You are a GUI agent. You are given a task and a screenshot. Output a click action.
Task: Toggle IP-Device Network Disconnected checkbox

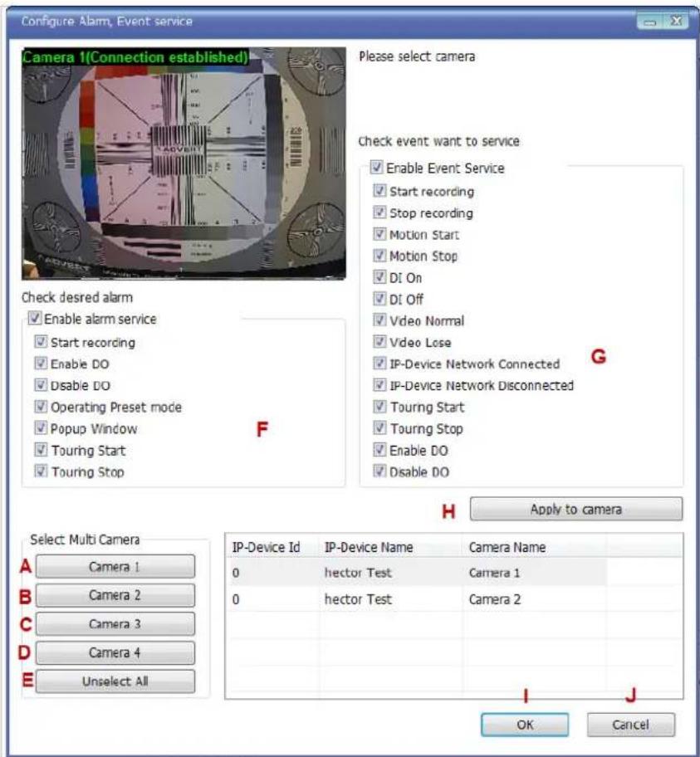click(x=379, y=385)
